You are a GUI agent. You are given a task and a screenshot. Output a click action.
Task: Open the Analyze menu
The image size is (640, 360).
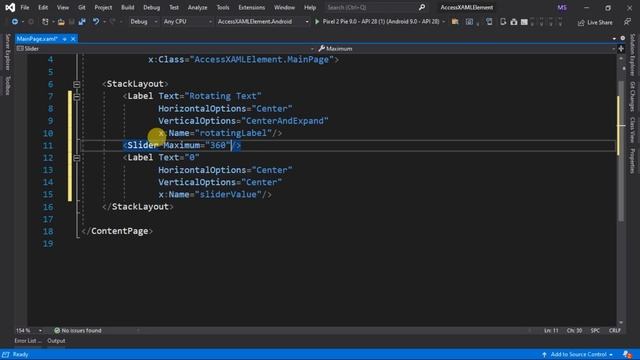[x=197, y=7]
